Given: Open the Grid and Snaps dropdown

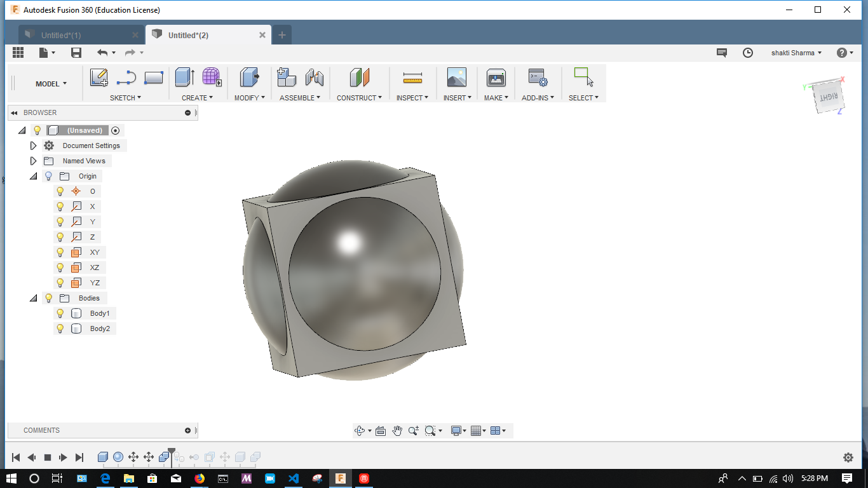Looking at the screenshot, I should (478, 431).
